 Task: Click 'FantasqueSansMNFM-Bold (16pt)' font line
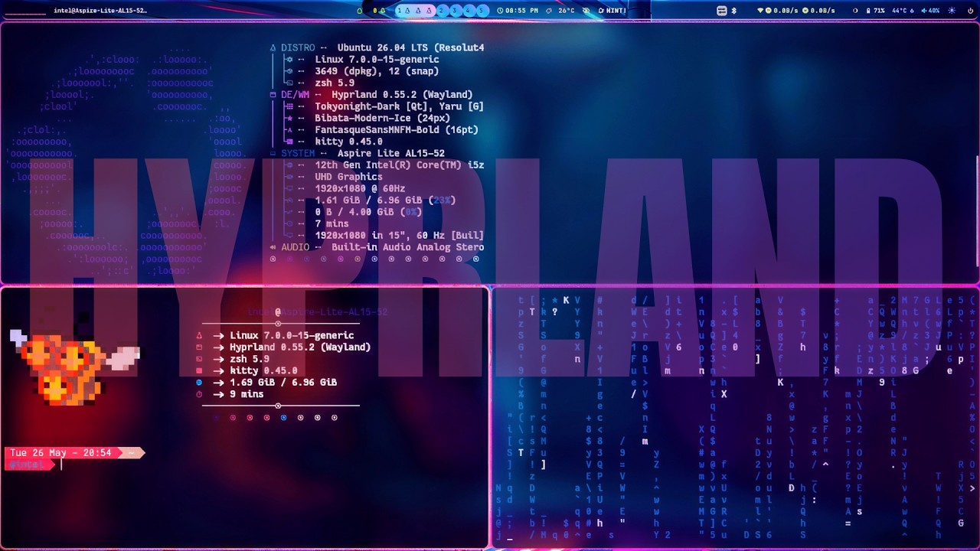click(x=397, y=130)
